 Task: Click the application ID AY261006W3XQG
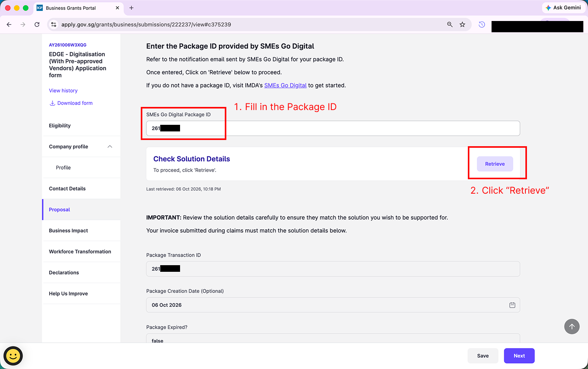(68, 45)
